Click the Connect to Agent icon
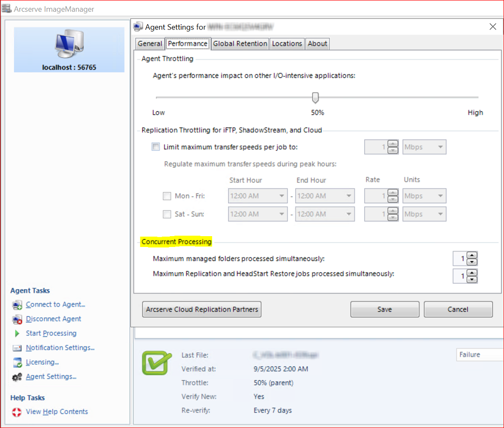Screen dimensions: 504x428 pyautogui.click(x=17, y=305)
